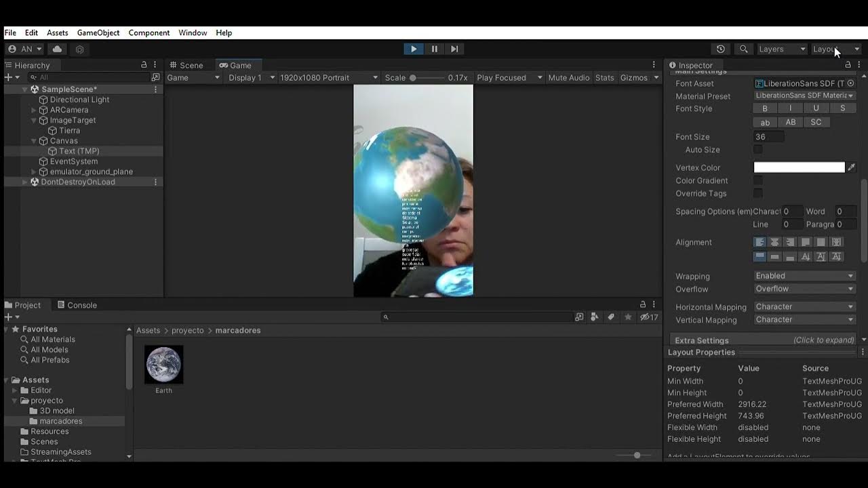The image size is (868, 488).
Task: Align text to bottom vertically
Action: click(790, 257)
